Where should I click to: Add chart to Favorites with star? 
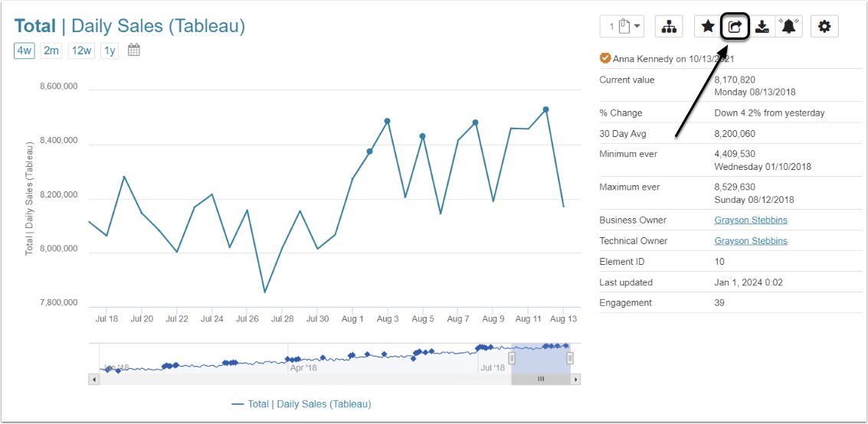[x=708, y=27]
